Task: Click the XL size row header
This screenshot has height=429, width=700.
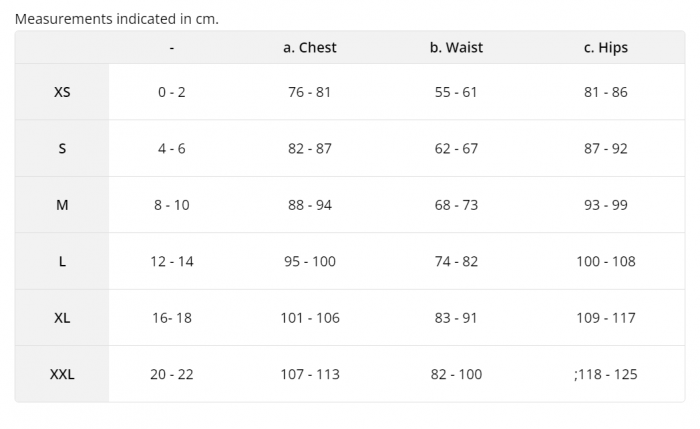Action: click(62, 318)
